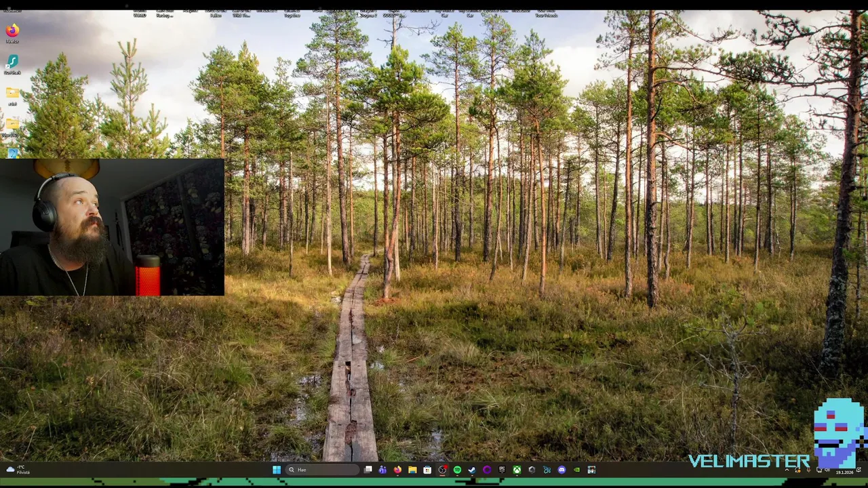Open the Windows Start menu
This screenshot has width=868, height=488.
[x=277, y=470]
